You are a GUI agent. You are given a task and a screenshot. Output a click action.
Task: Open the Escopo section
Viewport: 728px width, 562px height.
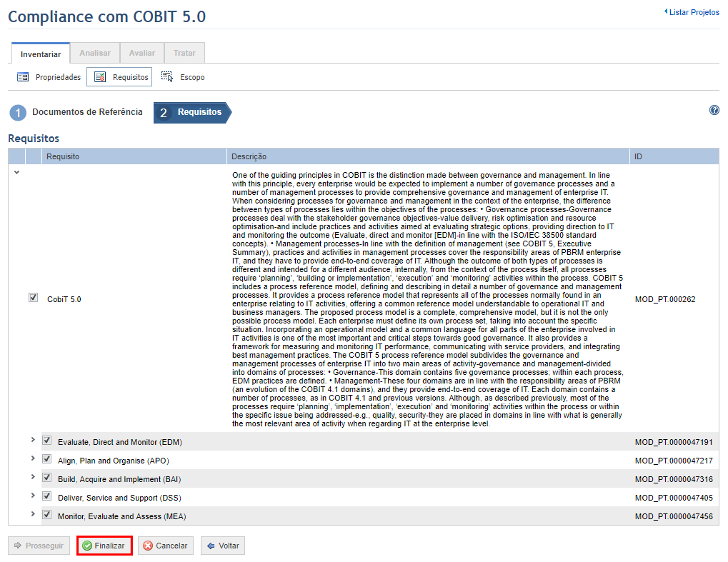point(183,77)
